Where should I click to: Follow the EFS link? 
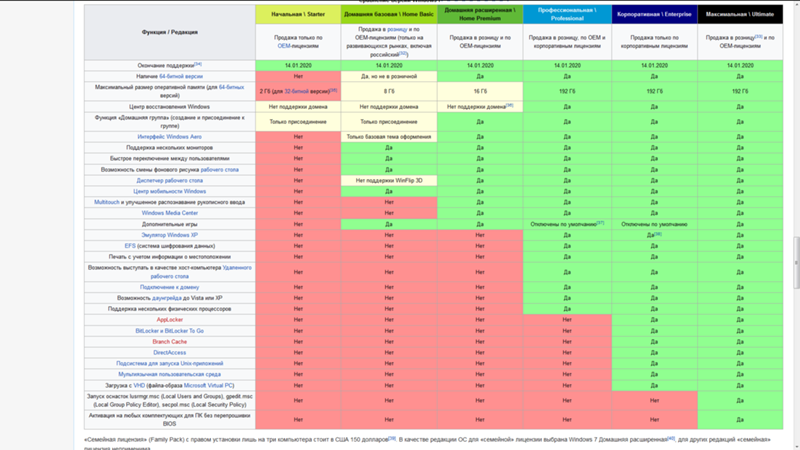coord(130,246)
